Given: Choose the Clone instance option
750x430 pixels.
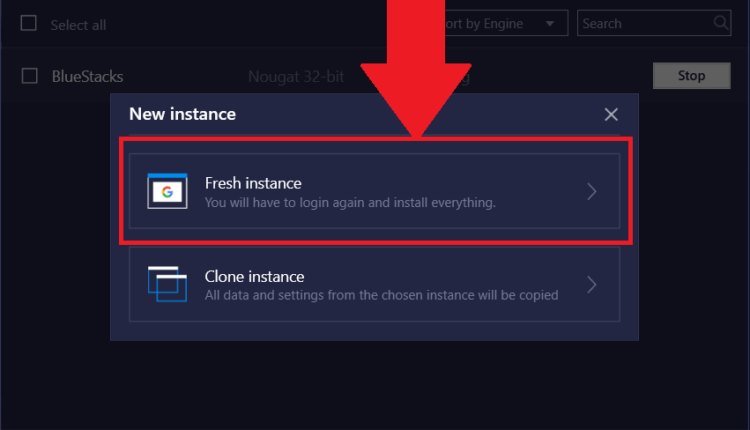Looking at the screenshot, I should (374, 285).
